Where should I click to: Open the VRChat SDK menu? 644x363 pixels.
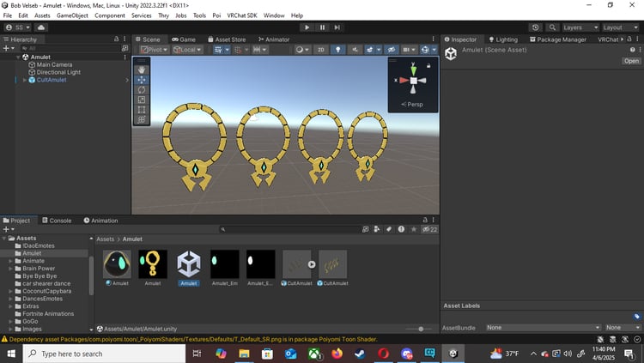(242, 15)
